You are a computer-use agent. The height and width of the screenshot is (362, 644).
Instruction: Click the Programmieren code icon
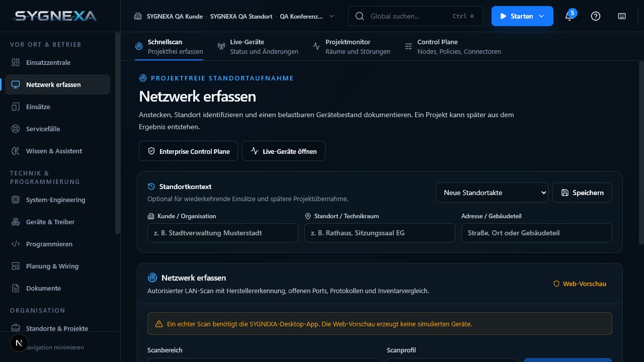16,244
